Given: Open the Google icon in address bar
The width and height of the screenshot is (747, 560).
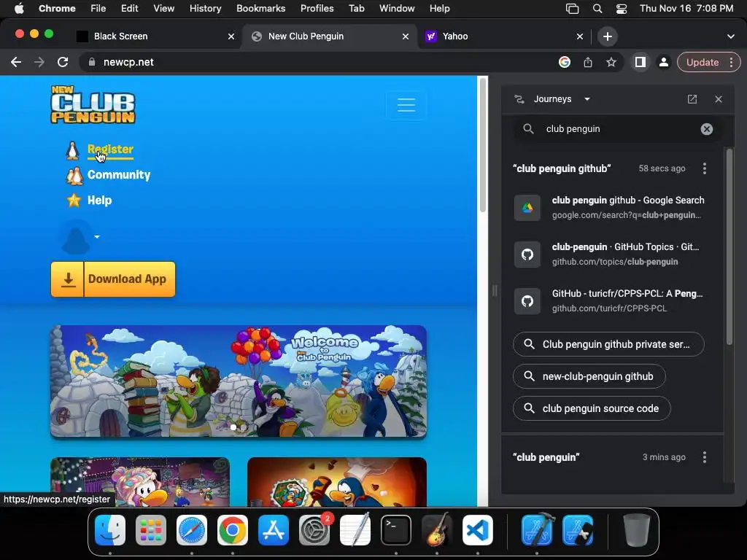Looking at the screenshot, I should pos(565,63).
